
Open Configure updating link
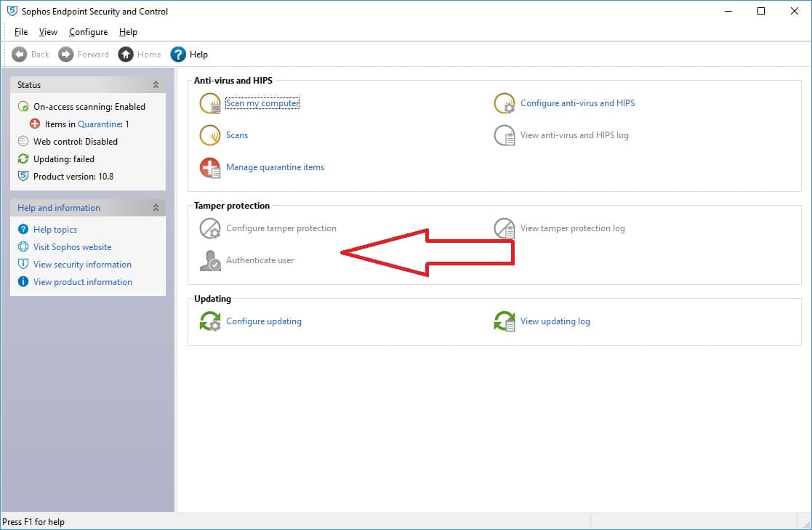pos(264,321)
